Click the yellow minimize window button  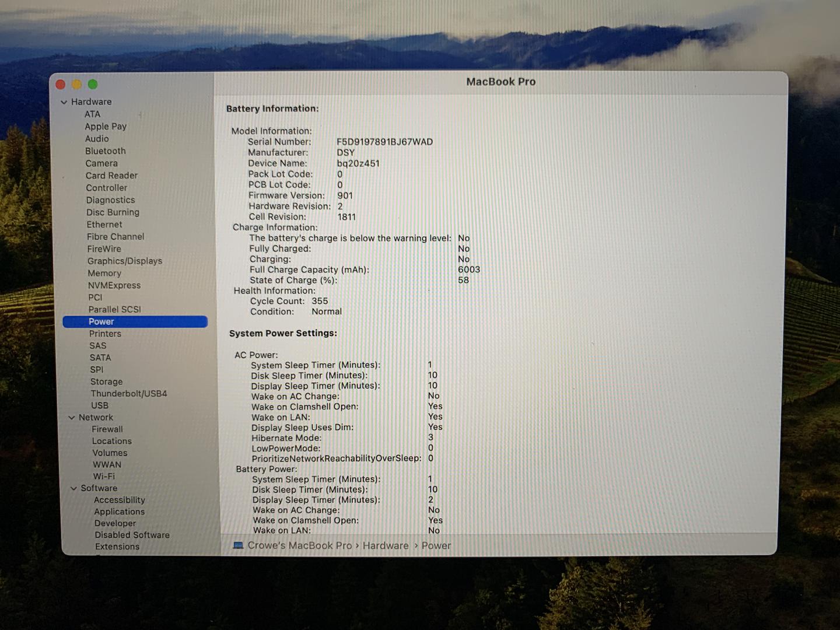point(76,85)
